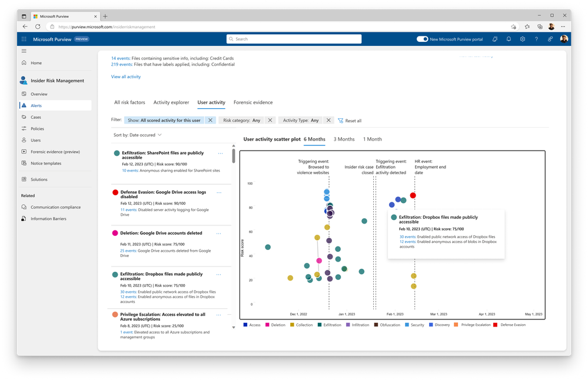Image resolution: width=588 pixels, height=380 pixels.
Task: Open more options for Google Drive accounts deleted
Action: click(x=218, y=234)
